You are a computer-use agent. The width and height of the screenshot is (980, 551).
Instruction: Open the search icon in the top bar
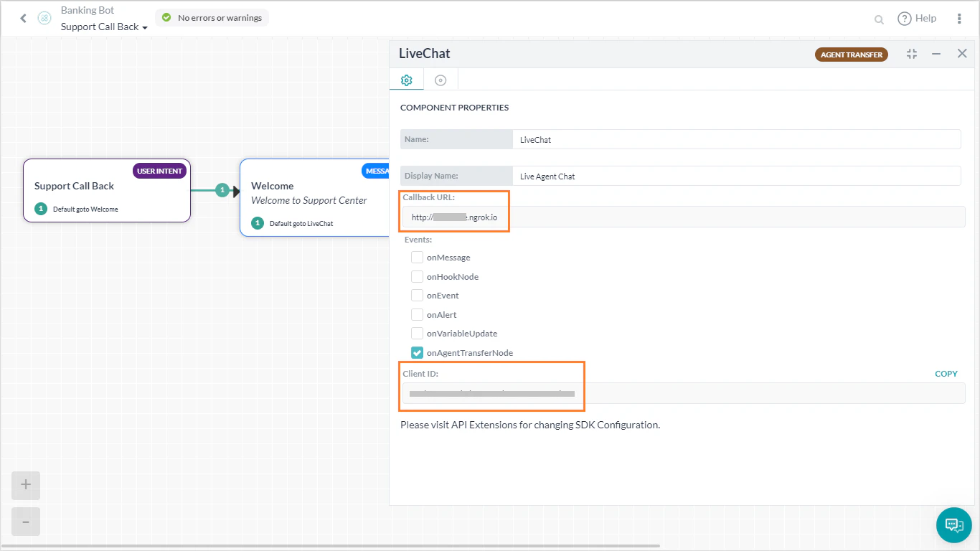tap(878, 19)
